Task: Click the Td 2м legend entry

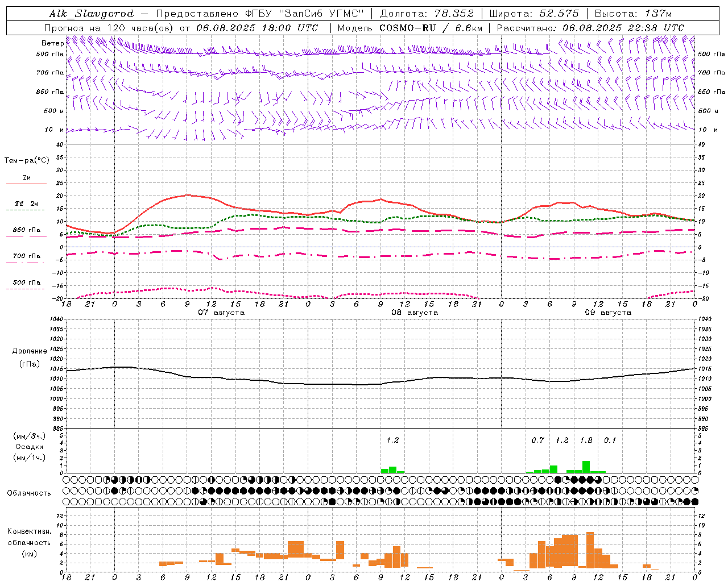Action: pyautogui.click(x=27, y=203)
